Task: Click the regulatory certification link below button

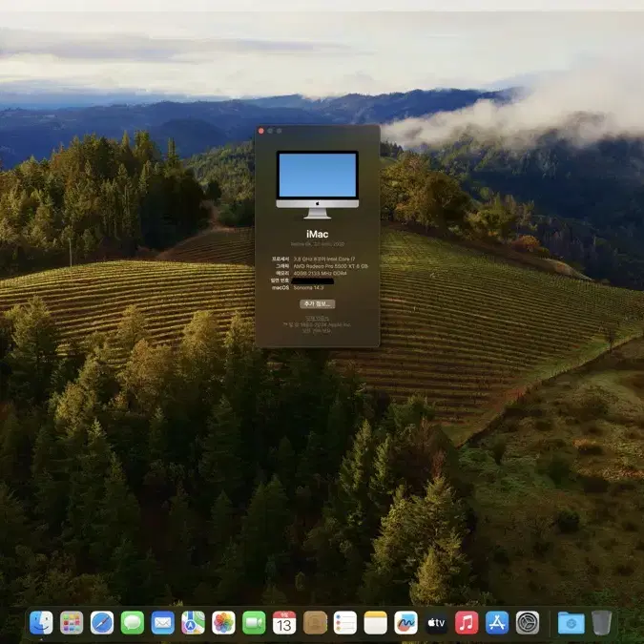Action: pyautogui.click(x=317, y=319)
